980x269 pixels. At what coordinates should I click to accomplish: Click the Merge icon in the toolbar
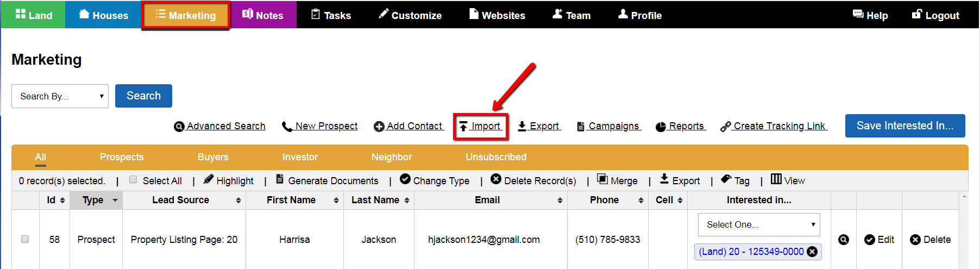point(602,179)
